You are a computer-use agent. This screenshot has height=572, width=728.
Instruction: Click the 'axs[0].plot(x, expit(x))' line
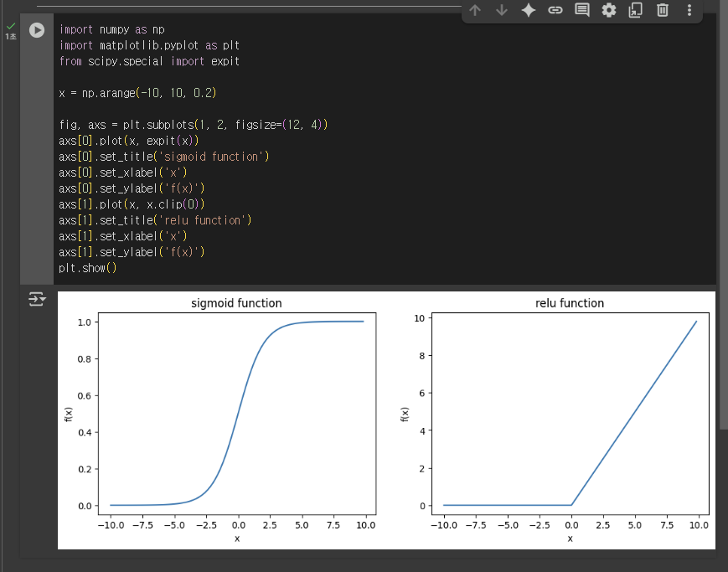(x=129, y=141)
